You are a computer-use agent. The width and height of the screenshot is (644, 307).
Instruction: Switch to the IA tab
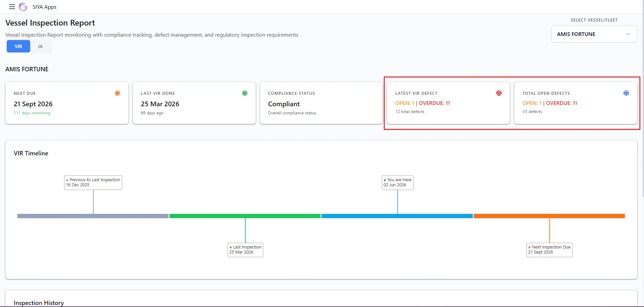pyautogui.click(x=40, y=46)
